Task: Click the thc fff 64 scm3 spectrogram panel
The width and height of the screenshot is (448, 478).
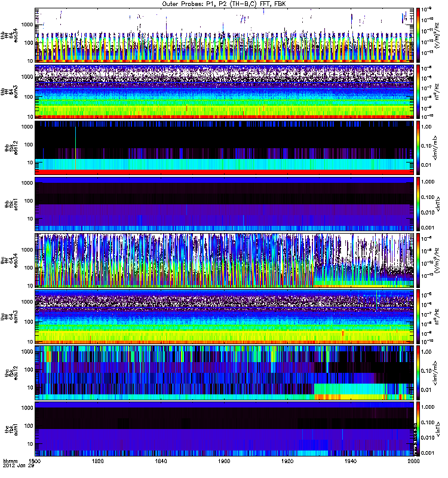Action: pos(225,317)
